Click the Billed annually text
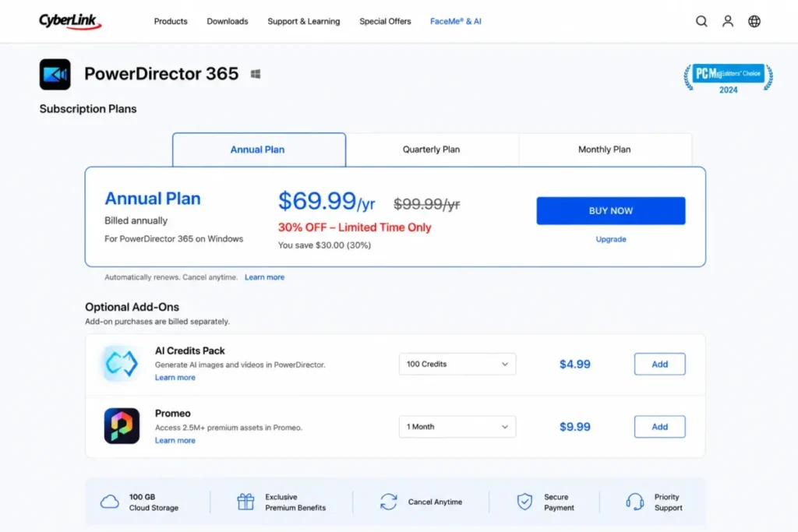The height and width of the screenshot is (532, 798). point(136,220)
